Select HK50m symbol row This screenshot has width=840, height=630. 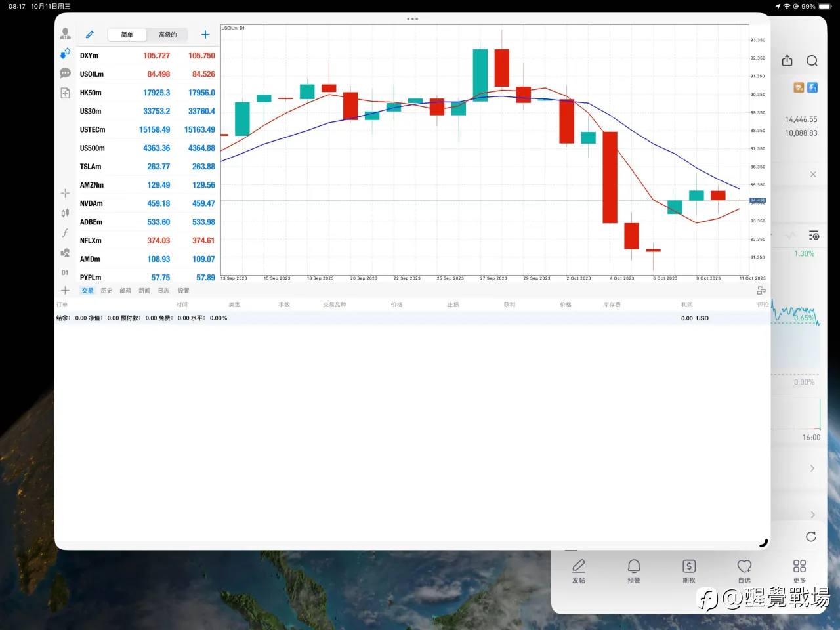click(x=148, y=93)
